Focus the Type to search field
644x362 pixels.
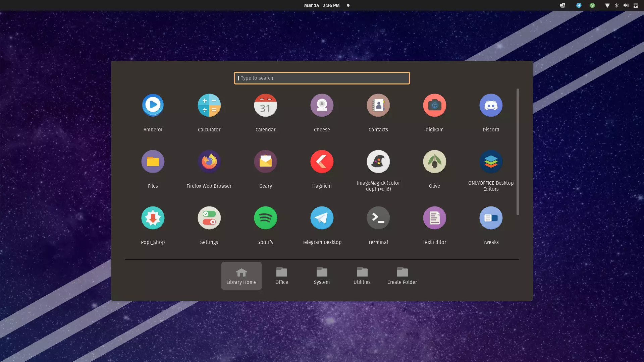(x=322, y=78)
